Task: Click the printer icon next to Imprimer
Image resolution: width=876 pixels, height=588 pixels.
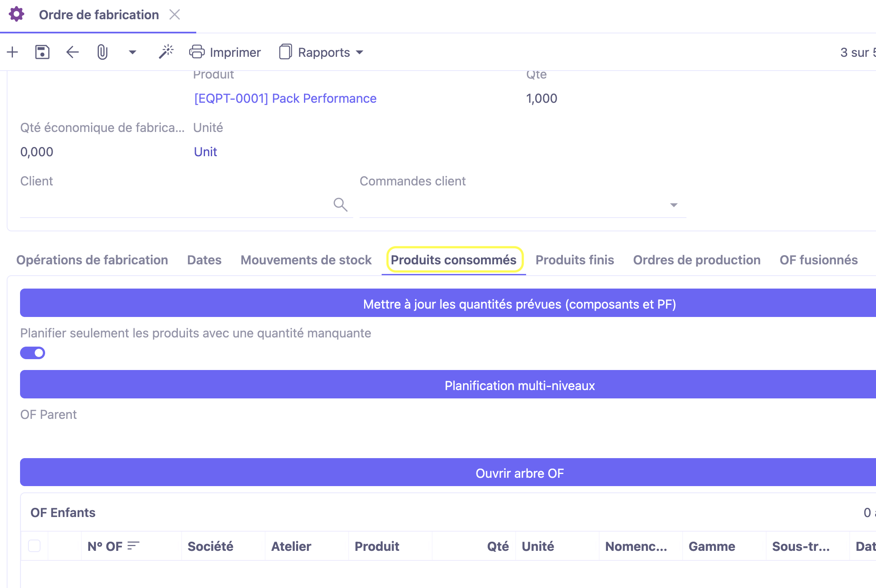Action: [197, 52]
